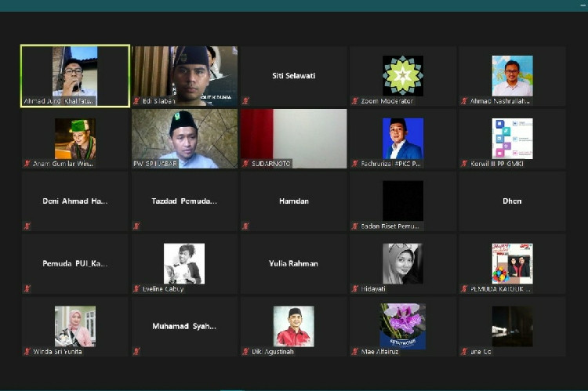This screenshot has height=391, width=588.
Task: Click muted mic icon beside Edi Silaban
Action: [136, 101]
